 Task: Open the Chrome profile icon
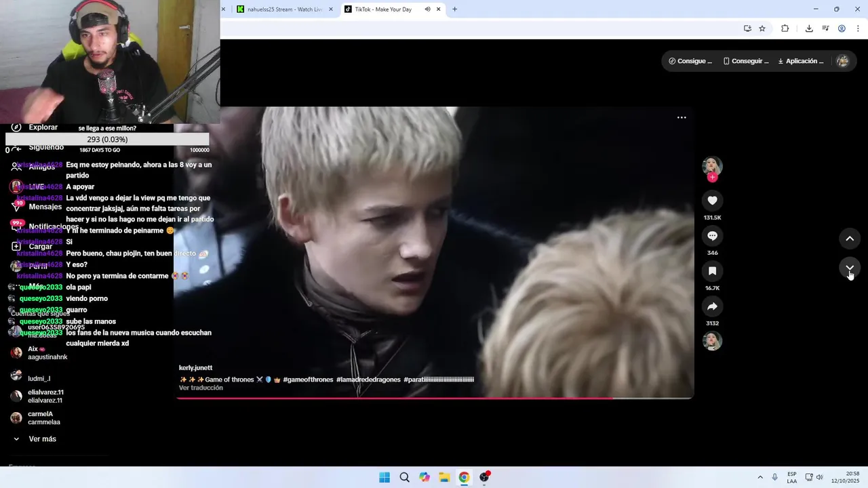842,28
